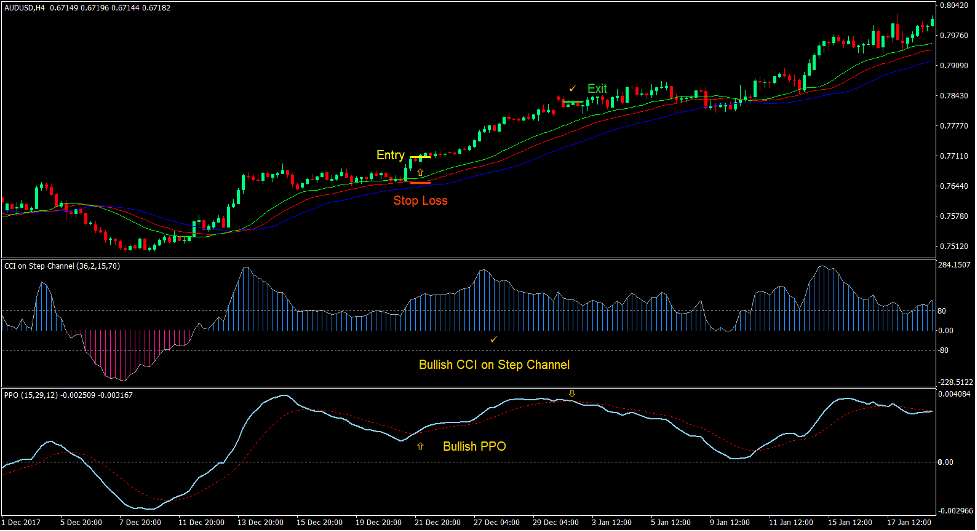Click the Stop Loss text label
Viewport: 977px width, 531px height.
pos(420,200)
